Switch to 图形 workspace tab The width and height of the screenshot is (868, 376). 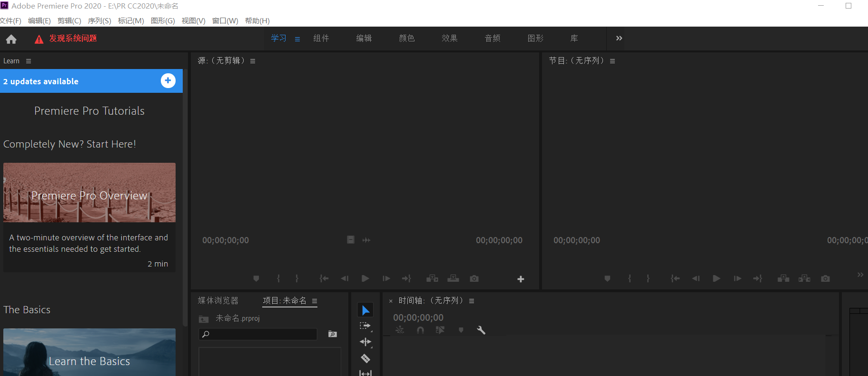(535, 38)
